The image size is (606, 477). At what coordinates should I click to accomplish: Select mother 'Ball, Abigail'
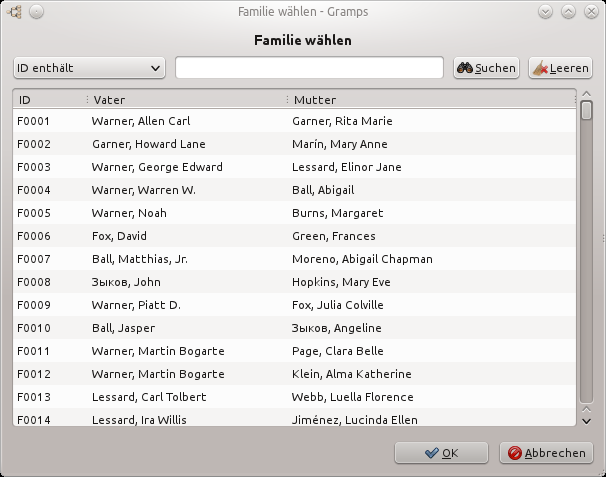tap(323, 190)
